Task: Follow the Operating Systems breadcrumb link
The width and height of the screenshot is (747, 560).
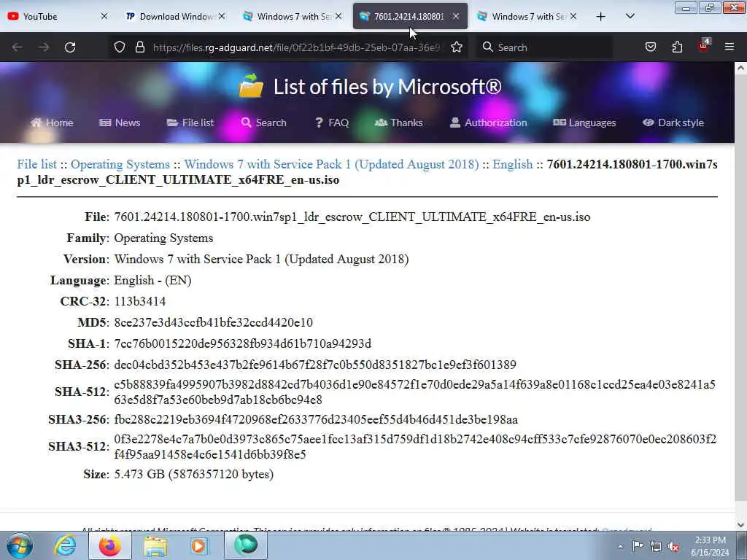Action: (x=120, y=164)
